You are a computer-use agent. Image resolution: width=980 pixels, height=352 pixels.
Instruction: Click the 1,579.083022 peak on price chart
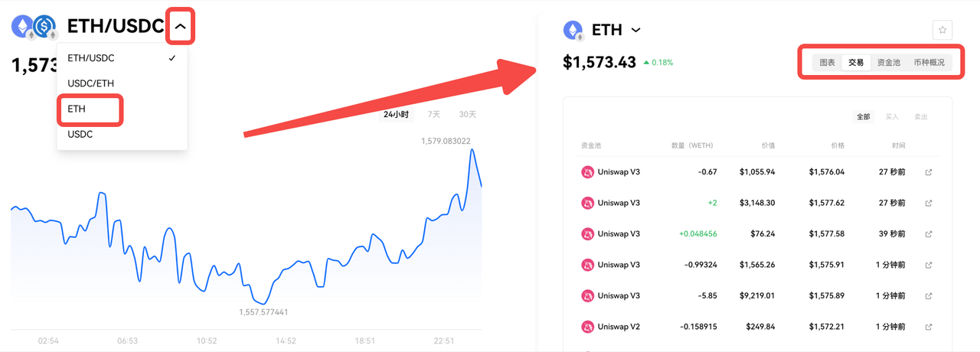pos(473,150)
